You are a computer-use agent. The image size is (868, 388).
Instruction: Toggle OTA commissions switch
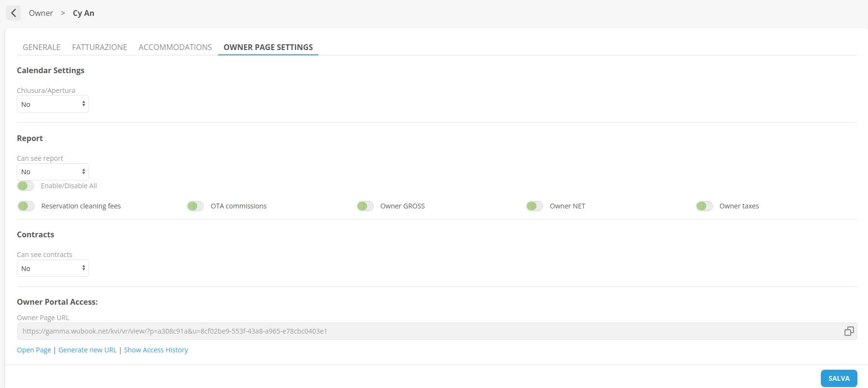click(x=195, y=206)
